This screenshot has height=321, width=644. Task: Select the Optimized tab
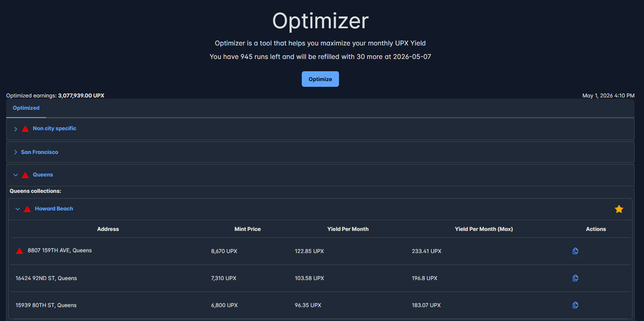(x=26, y=108)
